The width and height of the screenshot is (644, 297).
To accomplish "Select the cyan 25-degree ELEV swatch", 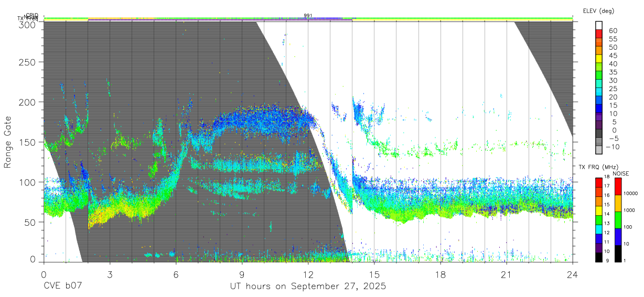I will pyautogui.click(x=599, y=91).
